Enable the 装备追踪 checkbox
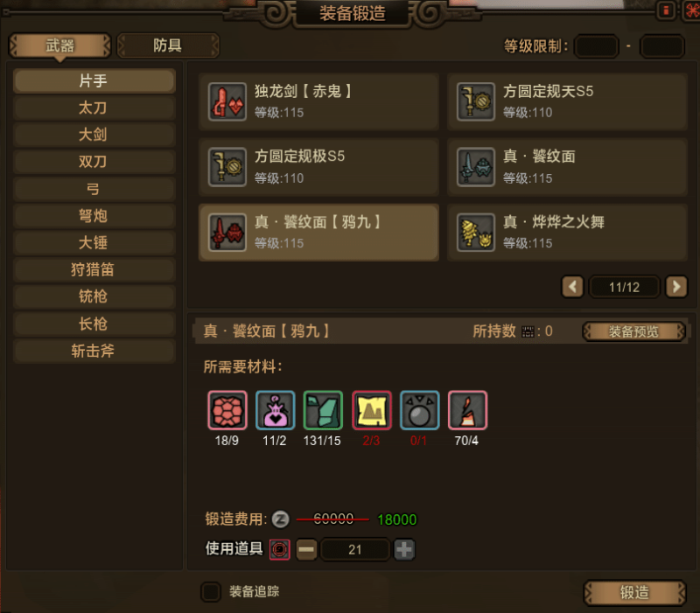Screen dimensions: 700x613 pos(211,592)
